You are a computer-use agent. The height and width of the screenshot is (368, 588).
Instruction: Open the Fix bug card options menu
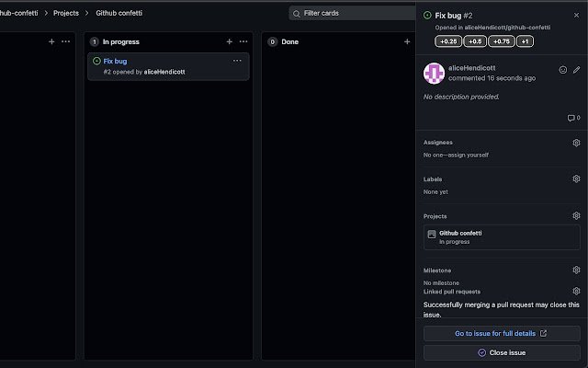coord(237,61)
